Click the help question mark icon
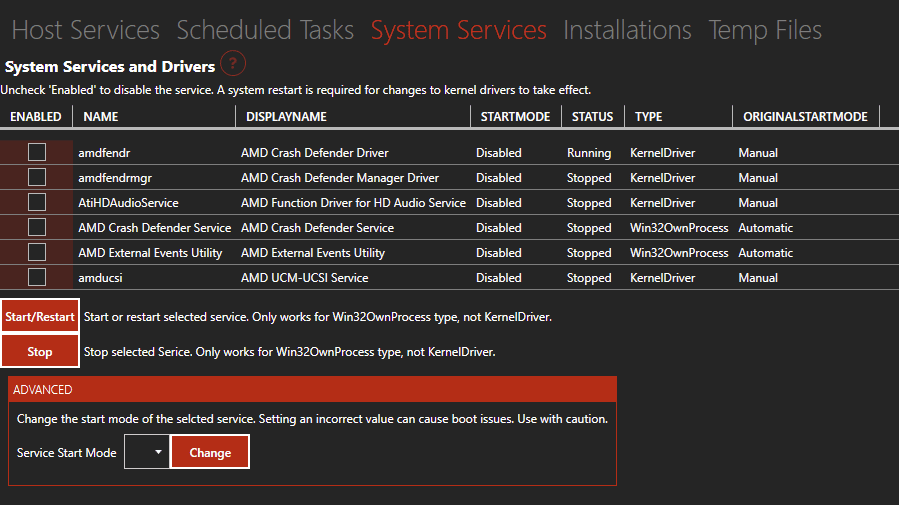Viewport: 899px width, 505px height. pos(233,65)
